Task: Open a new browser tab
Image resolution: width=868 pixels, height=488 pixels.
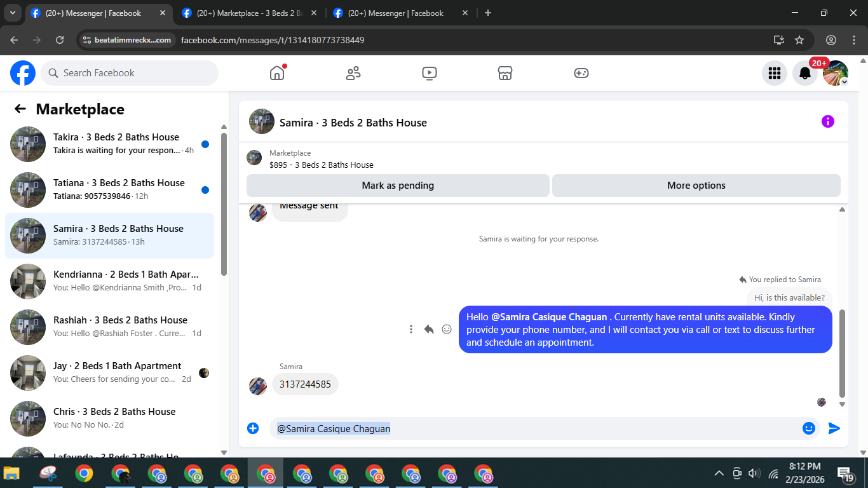Action: pos(488,13)
